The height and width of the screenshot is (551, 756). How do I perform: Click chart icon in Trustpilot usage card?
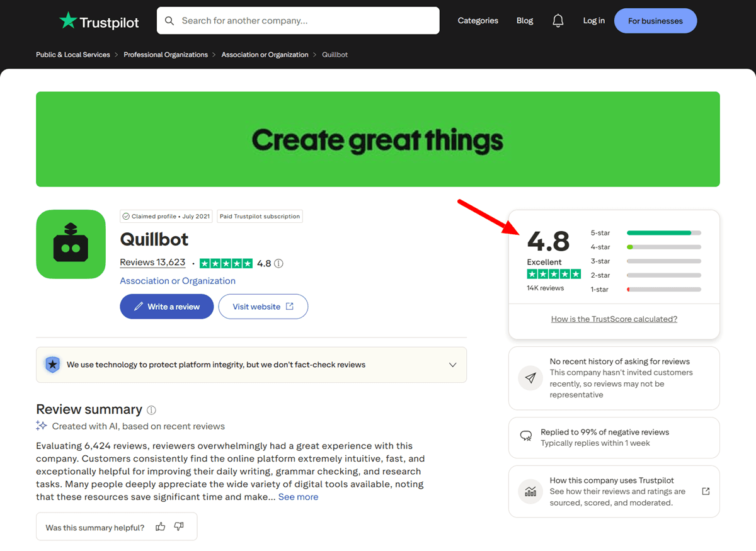click(x=530, y=491)
